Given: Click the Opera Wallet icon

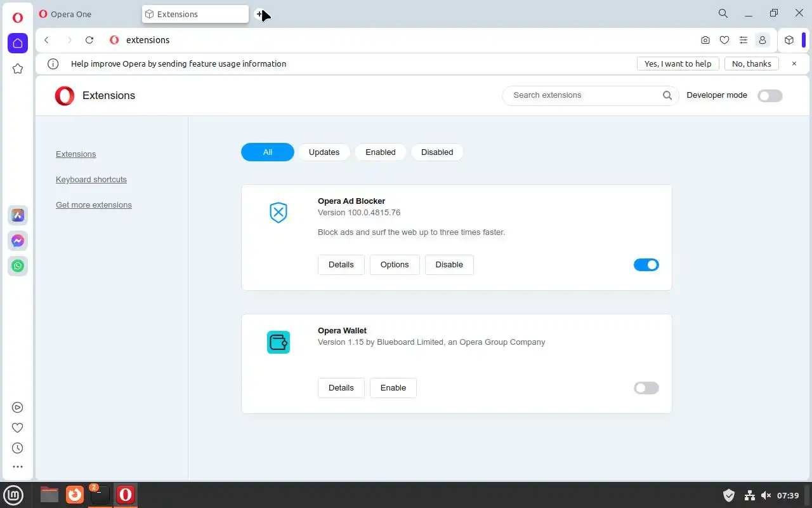Looking at the screenshot, I should point(278,342).
